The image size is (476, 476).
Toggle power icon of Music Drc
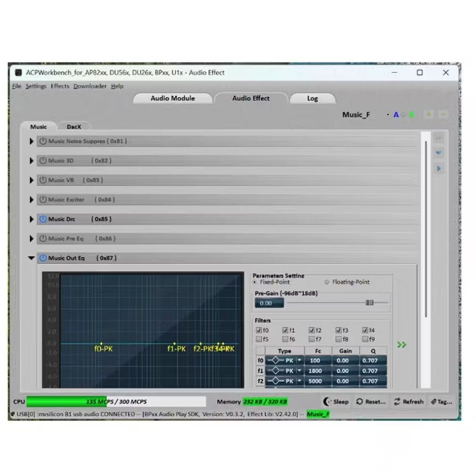[x=43, y=219]
